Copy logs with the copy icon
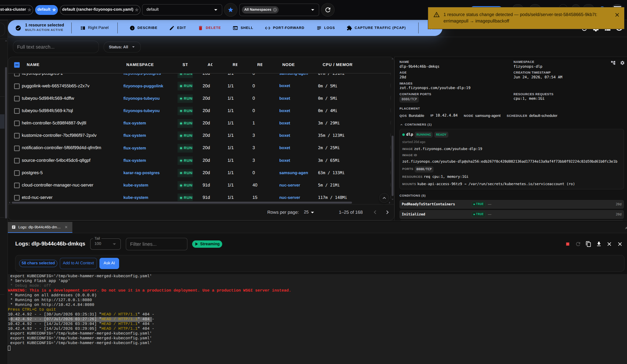627x364 pixels. coord(588,244)
